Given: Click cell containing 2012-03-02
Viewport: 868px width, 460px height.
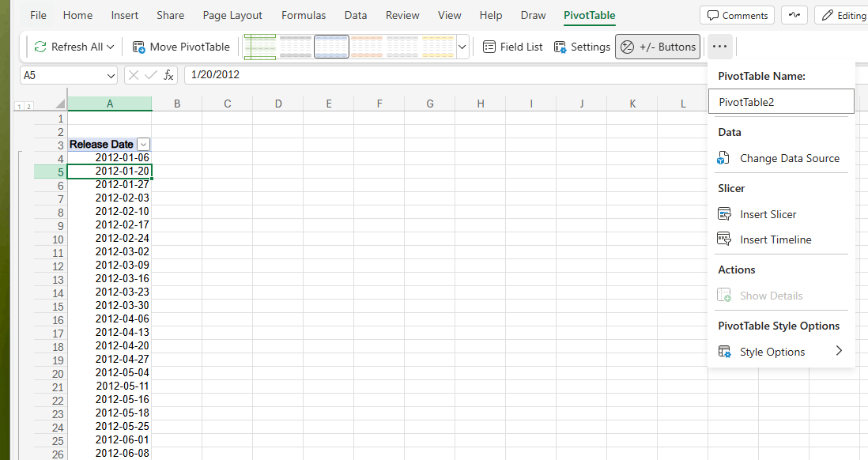Looking at the screenshot, I should point(110,251).
